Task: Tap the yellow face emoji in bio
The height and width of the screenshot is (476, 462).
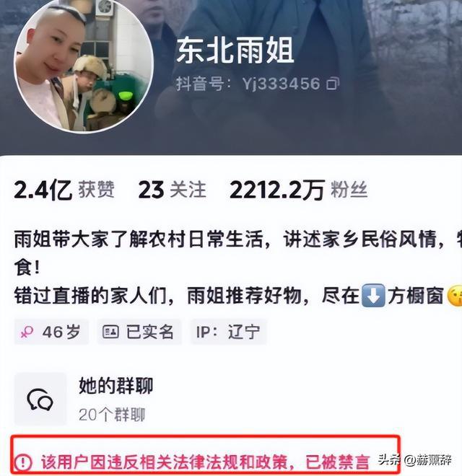Action: [455, 296]
